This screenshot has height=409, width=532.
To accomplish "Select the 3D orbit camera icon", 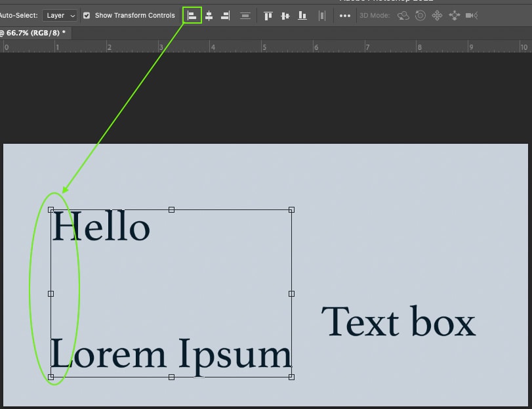I will pyautogui.click(x=403, y=15).
